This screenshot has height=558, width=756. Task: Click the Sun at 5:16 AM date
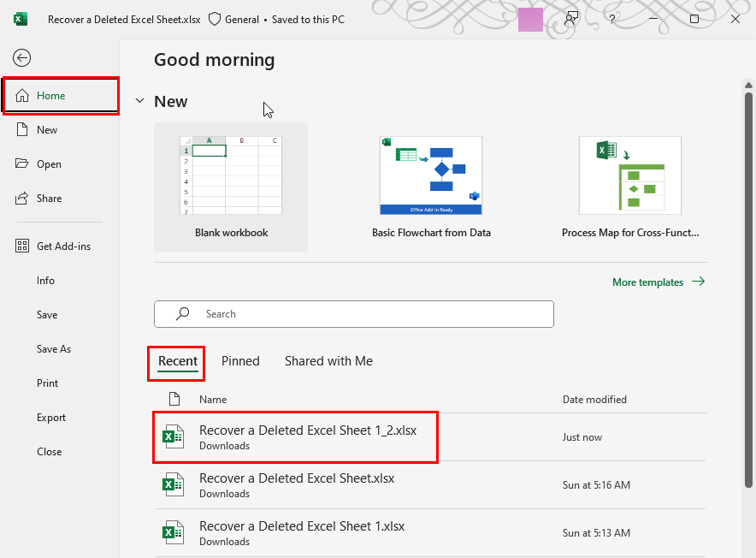point(596,485)
